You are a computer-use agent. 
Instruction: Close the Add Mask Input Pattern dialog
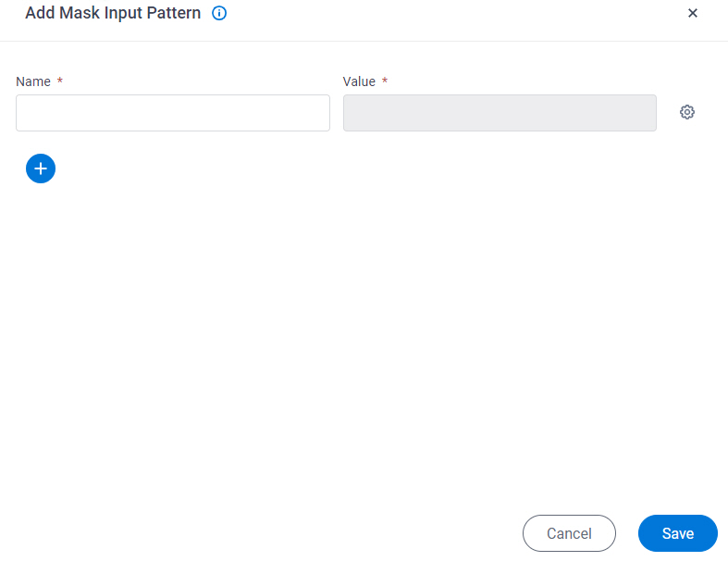coord(693,13)
